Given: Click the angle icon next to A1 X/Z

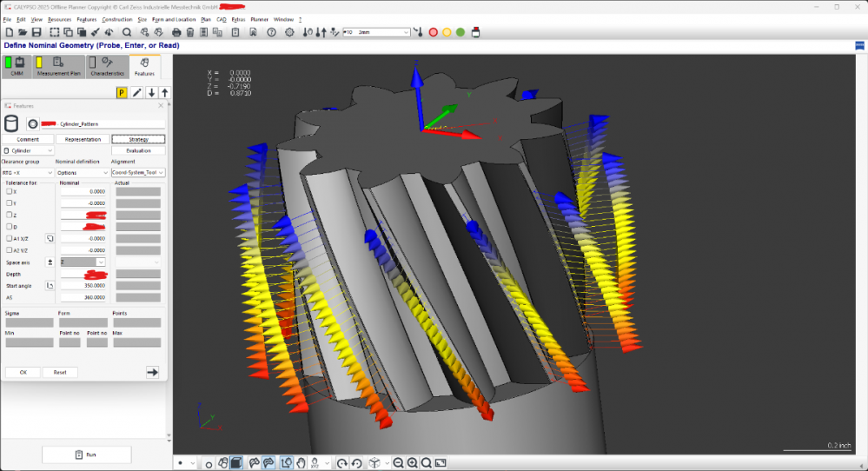Looking at the screenshot, I should click(50, 239).
